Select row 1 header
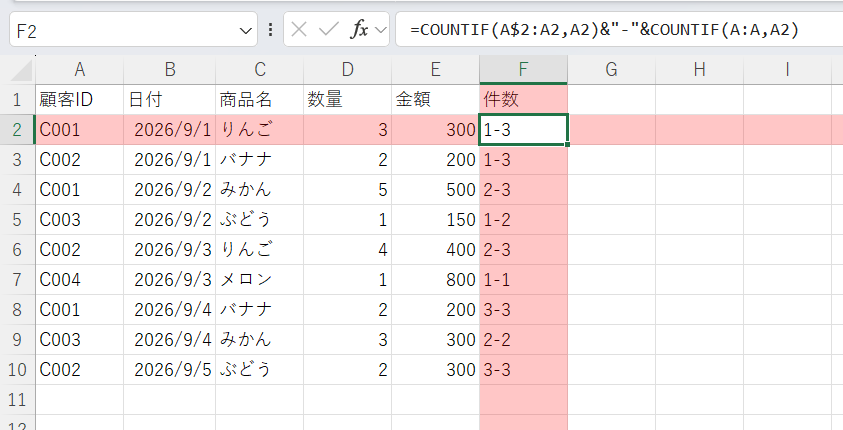 [x=17, y=99]
